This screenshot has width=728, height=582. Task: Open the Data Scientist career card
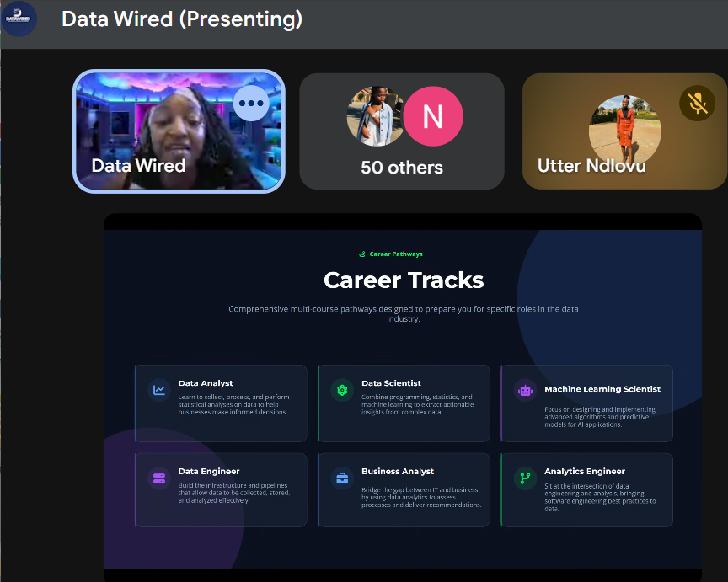point(404,403)
